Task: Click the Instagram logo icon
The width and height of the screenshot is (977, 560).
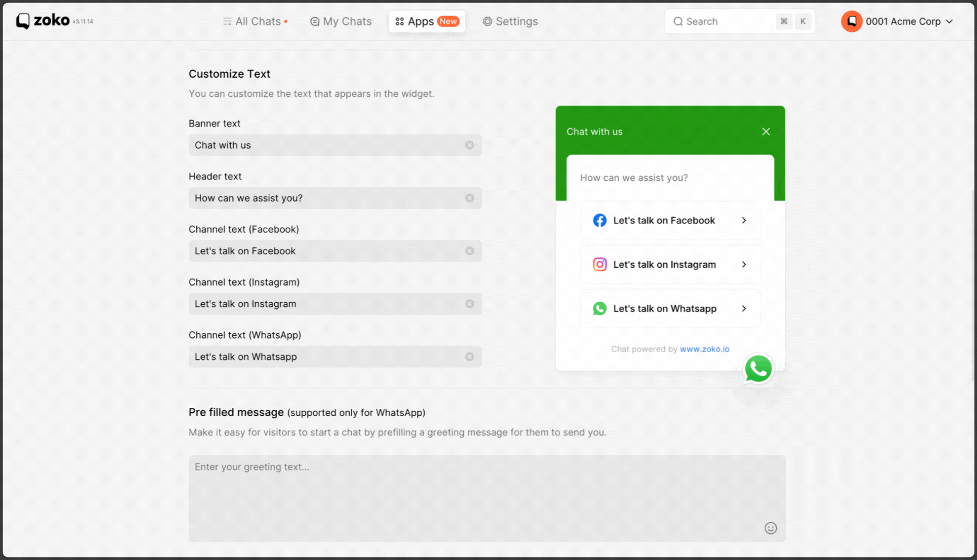Action: pos(599,265)
